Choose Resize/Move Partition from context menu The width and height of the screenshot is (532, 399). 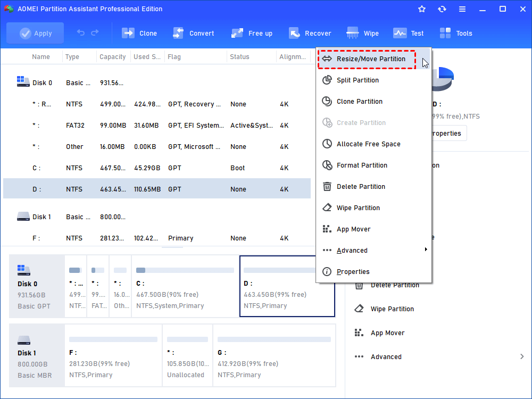point(373,59)
